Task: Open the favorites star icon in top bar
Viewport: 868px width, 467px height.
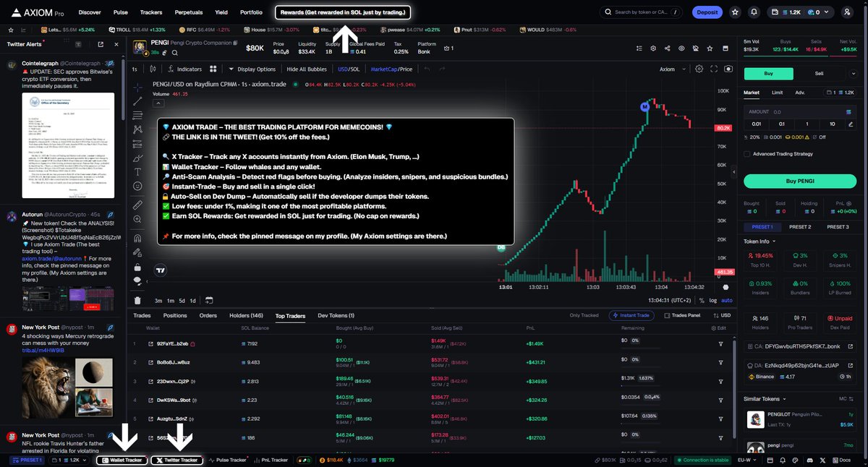Action: (736, 12)
